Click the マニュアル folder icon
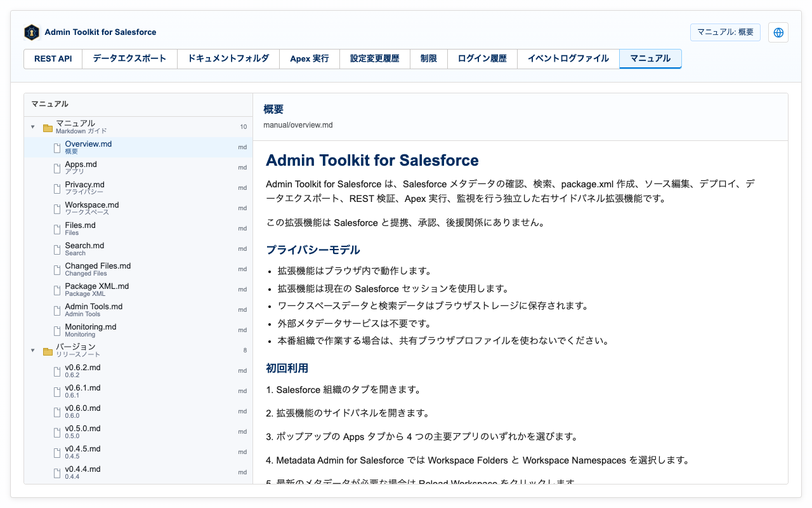Image resolution: width=812 pixels, height=508 pixels. pos(48,127)
